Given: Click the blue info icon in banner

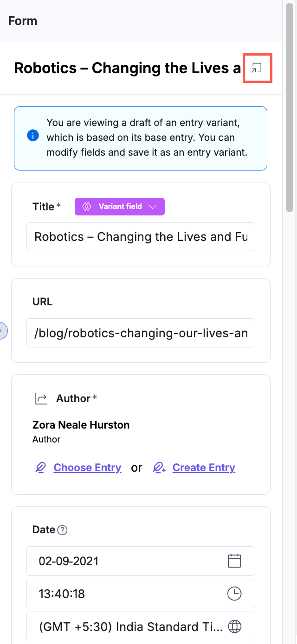Looking at the screenshot, I should pyautogui.click(x=33, y=138).
